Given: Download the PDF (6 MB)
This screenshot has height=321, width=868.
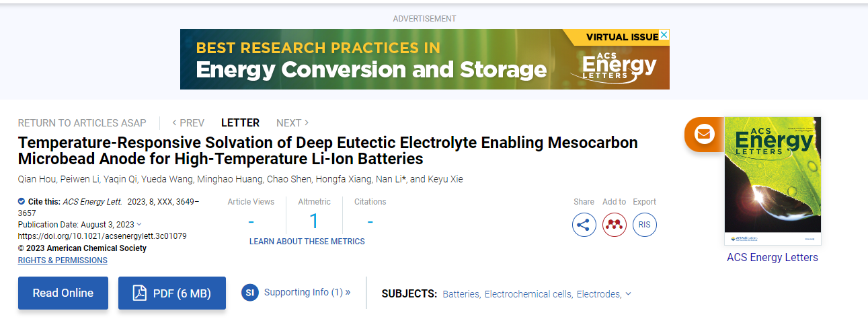Looking at the screenshot, I should 172,293.
